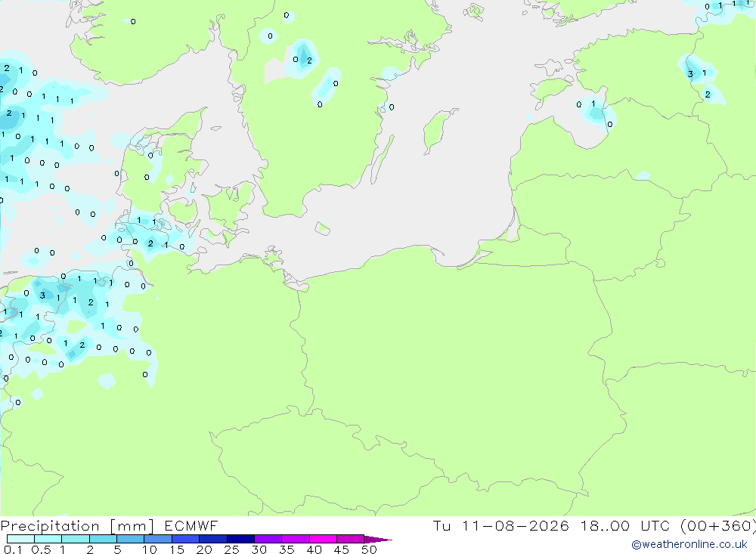The height and width of the screenshot is (554, 756).
Task: Click the legend label '10'
Action: (150, 549)
